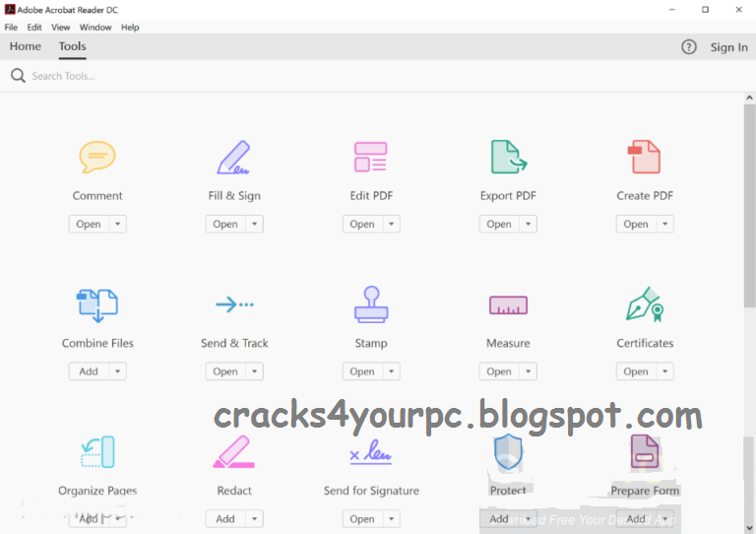The image size is (756, 534).
Task: Select the Send for Signature icon
Action: pos(371,452)
